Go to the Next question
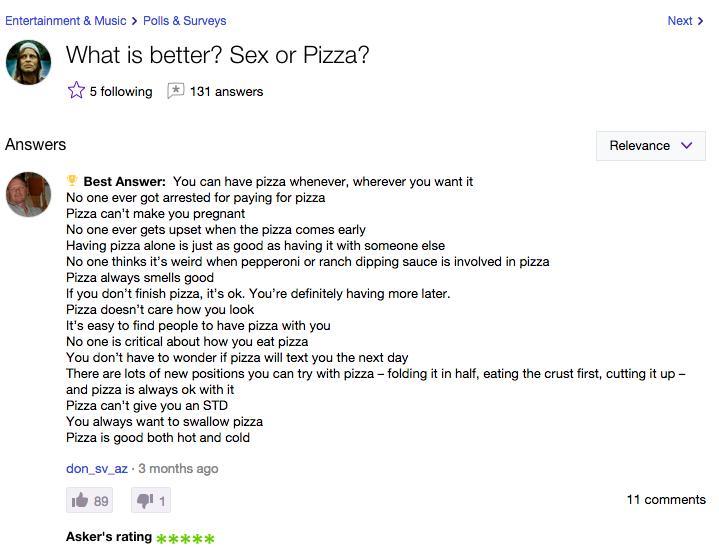719x552 pixels. 680,21
